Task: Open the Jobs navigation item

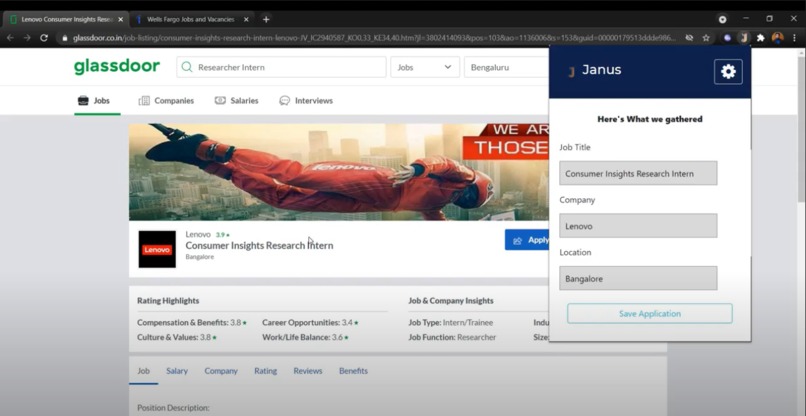Action: [94, 101]
